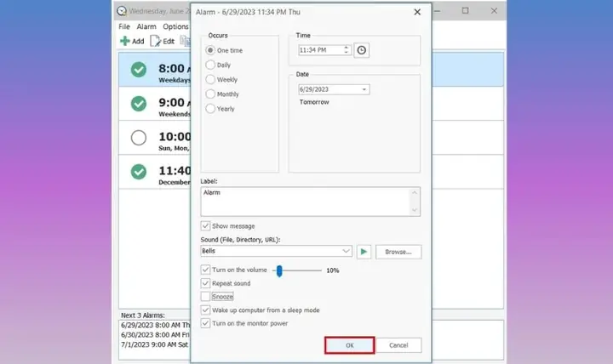This screenshot has width=613, height=364.
Task: Click the Label box scrollbar
Action: point(415,202)
